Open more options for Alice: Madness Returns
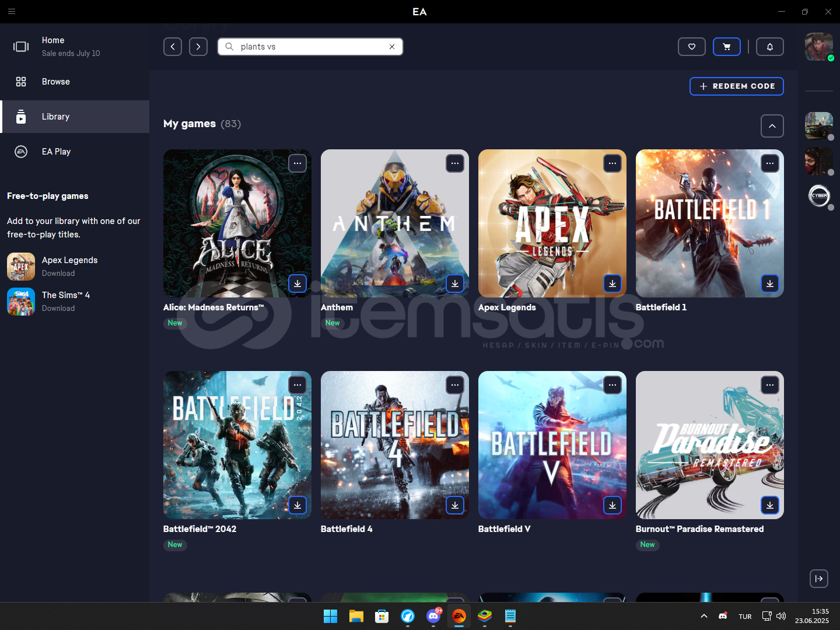The image size is (840, 630). tap(297, 163)
